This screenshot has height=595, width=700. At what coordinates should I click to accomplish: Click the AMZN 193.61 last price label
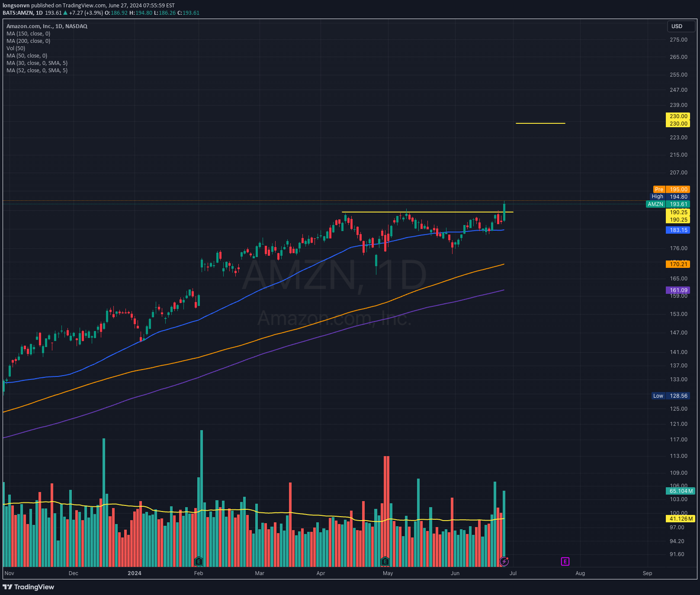(668, 204)
